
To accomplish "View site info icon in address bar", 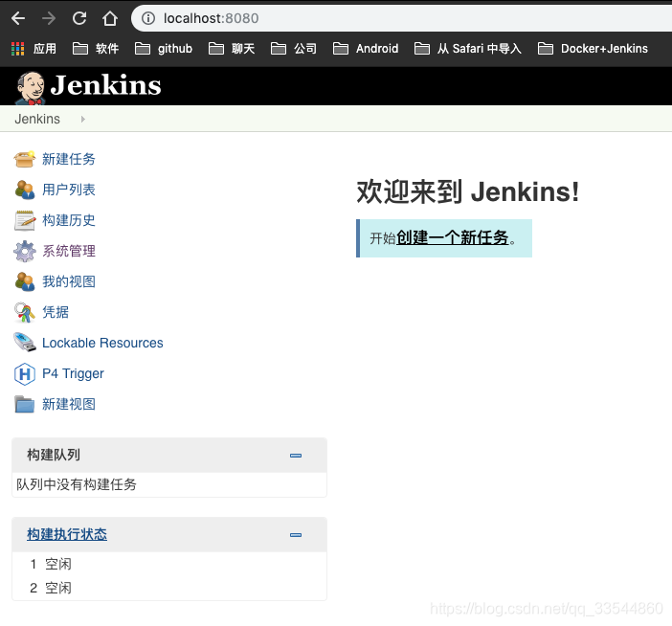I will [x=148, y=18].
